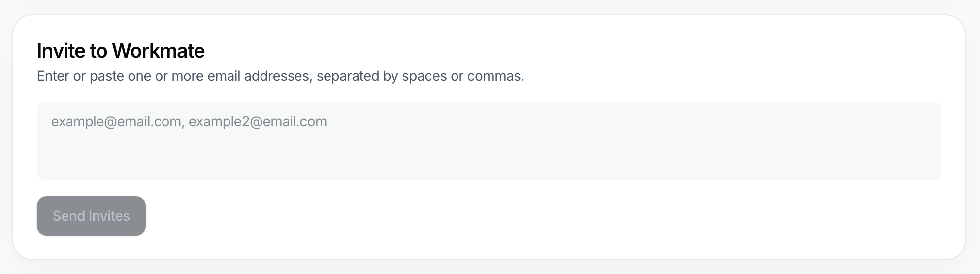Select the 'Invite to Workmate' heading
The height and width of the screenshot is (274, 980).
pos(121,51)
